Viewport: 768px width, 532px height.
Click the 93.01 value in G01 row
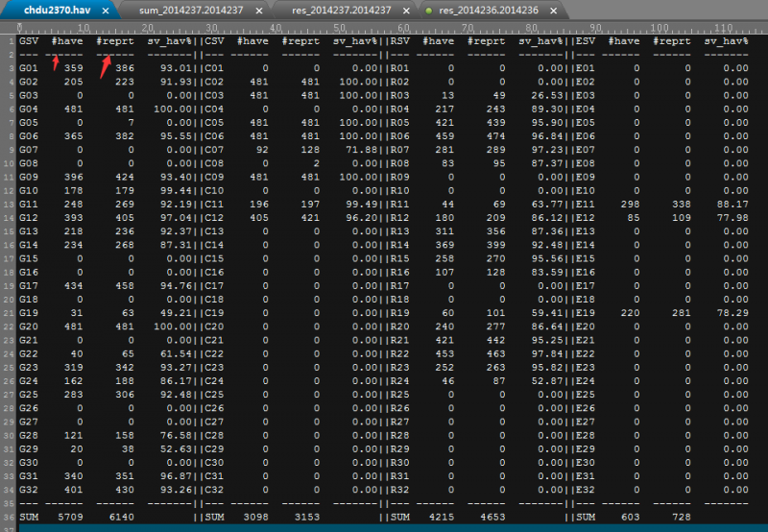tap(176, 68)
